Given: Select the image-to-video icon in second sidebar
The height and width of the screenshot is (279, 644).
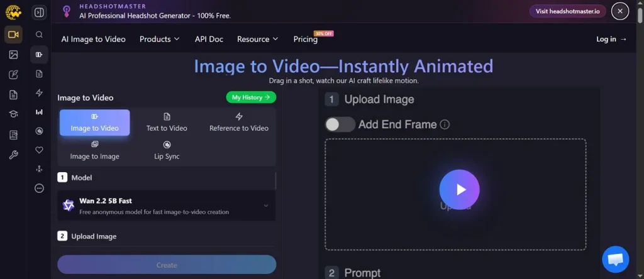Looking at the screenshot, I should (x=39, y=55).
